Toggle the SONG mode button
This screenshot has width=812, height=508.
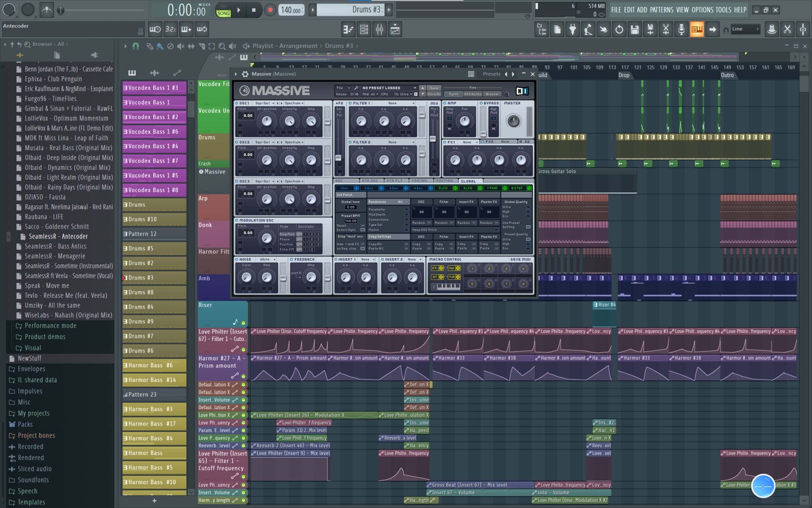(224, 13)
